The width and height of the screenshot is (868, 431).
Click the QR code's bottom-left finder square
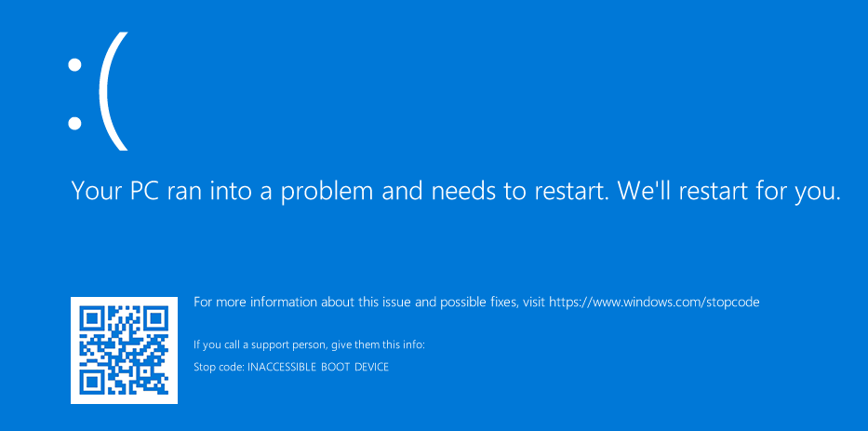[92, 382]
